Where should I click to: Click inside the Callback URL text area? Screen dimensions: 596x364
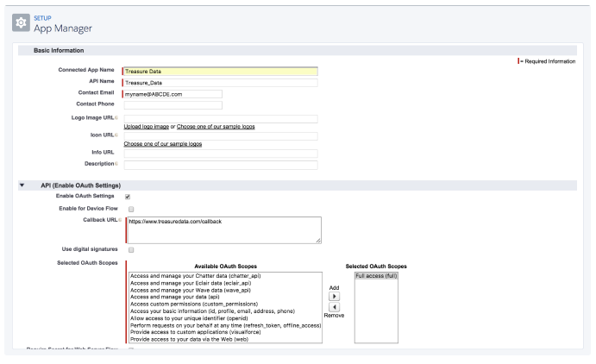(223, 229)
